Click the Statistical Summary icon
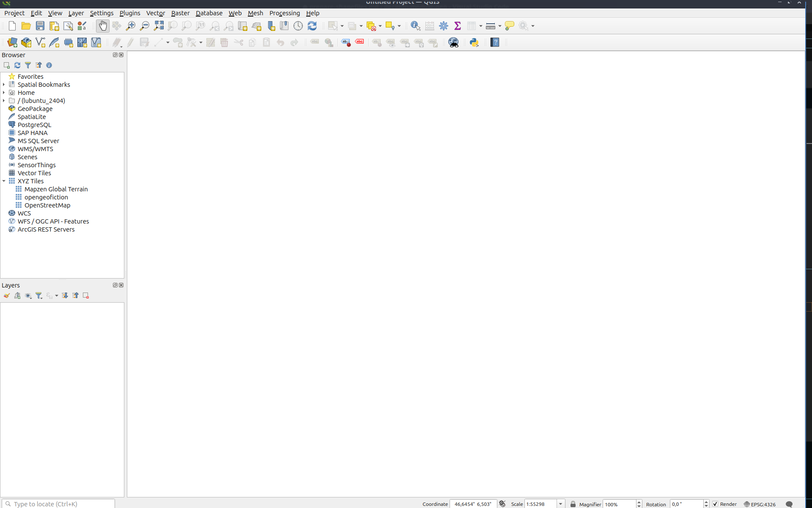 [x=458, y=26]
